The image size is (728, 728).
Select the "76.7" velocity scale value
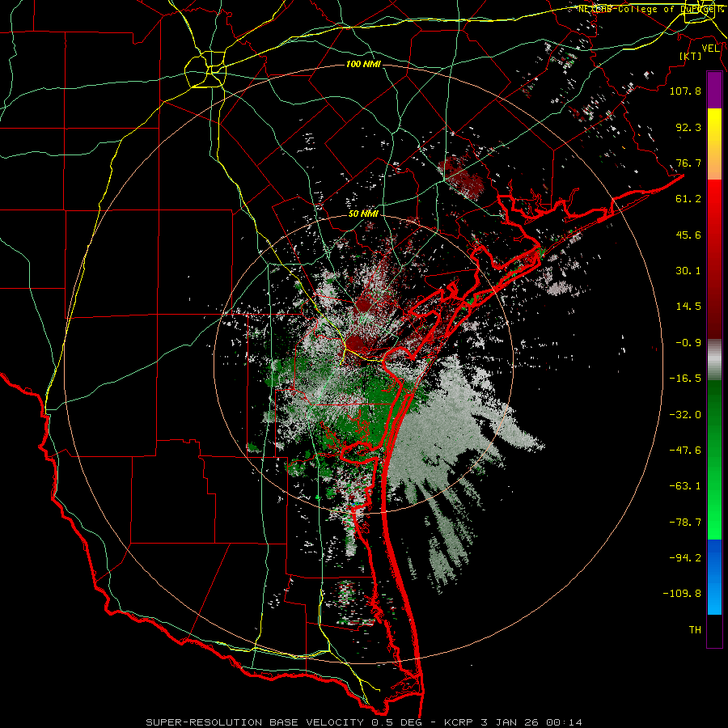[688, 163]
